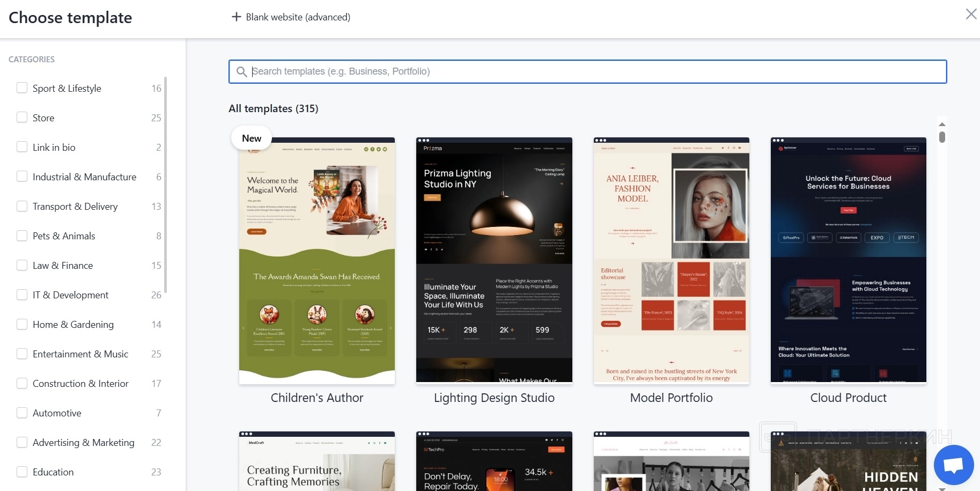This screenshot has width=980, height=491.
Task: Click the New badge on Children's Author
Action: [252, 138]
